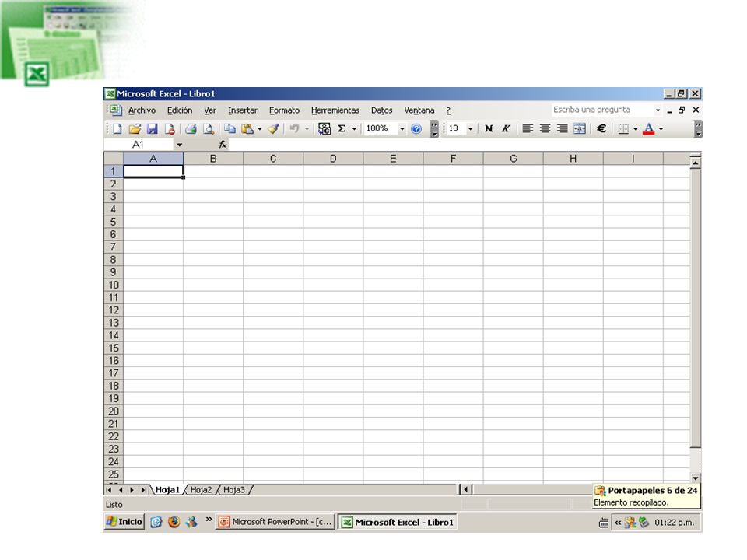Viewport: 747px width, 560px height.
Task: Open the ? help menu
Action: 448,110
